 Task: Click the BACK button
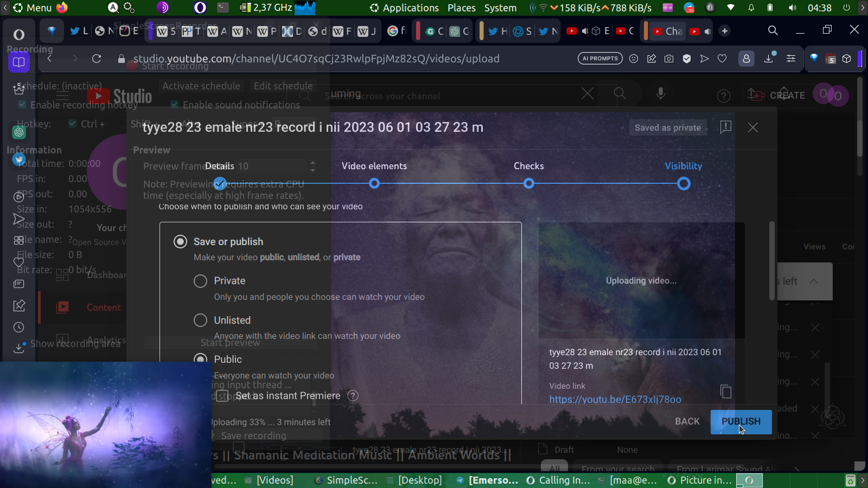(x=687, y=422)
